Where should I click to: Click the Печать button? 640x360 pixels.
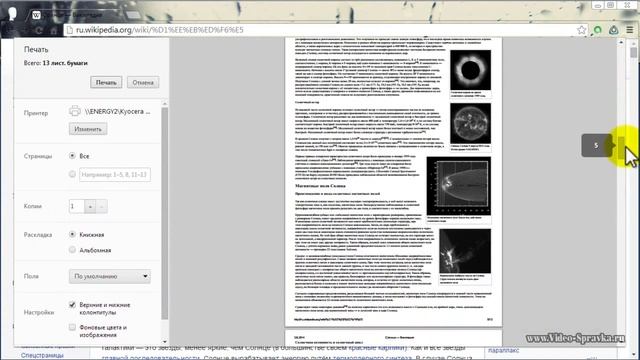[106, 82]
